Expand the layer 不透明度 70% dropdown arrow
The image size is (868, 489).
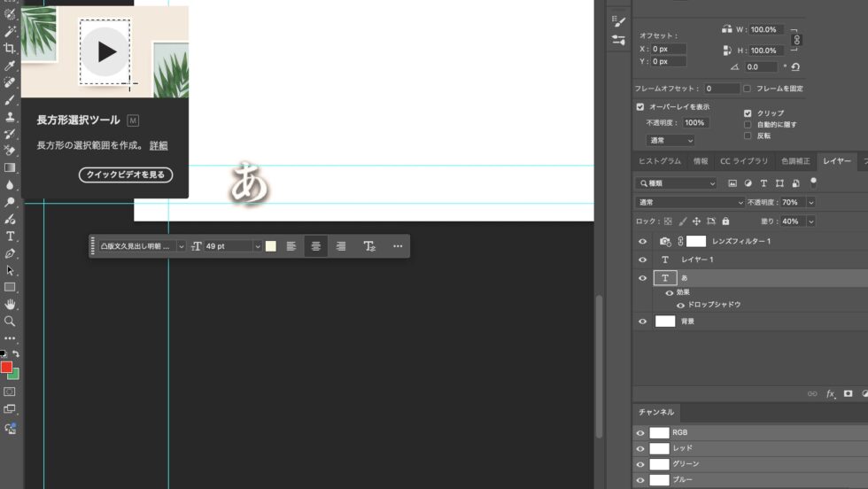point(810,203)
